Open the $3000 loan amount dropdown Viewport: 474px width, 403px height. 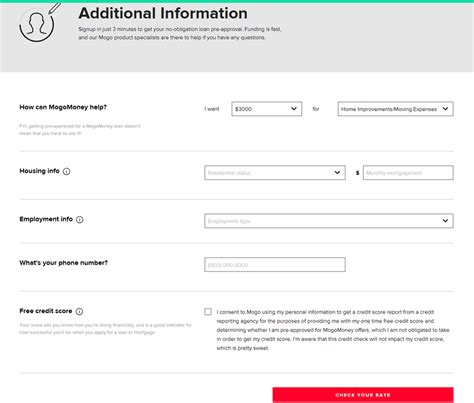(x=267, y=109)
